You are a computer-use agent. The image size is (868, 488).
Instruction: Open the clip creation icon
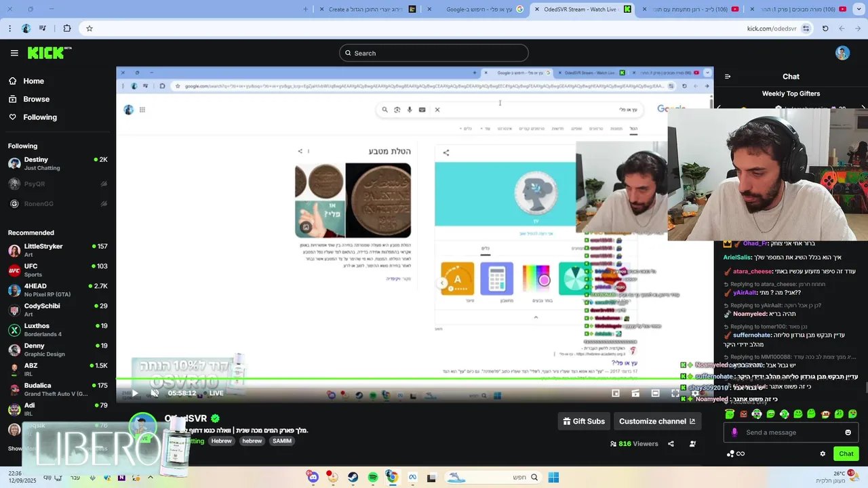click(x=635, y=393)
